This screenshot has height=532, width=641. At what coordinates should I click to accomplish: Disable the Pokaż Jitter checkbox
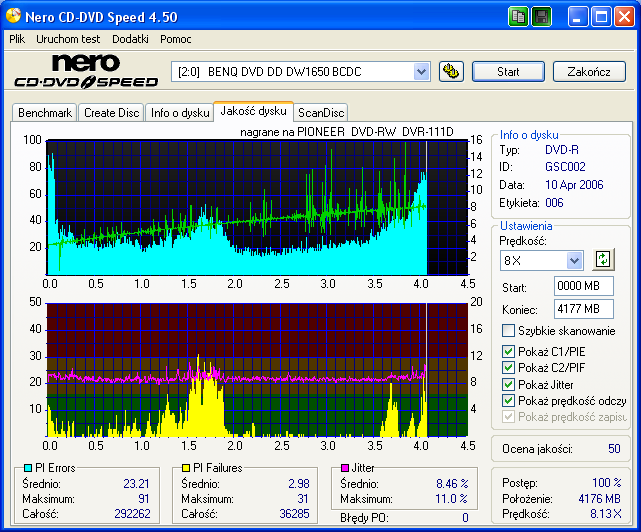point(508,384)
